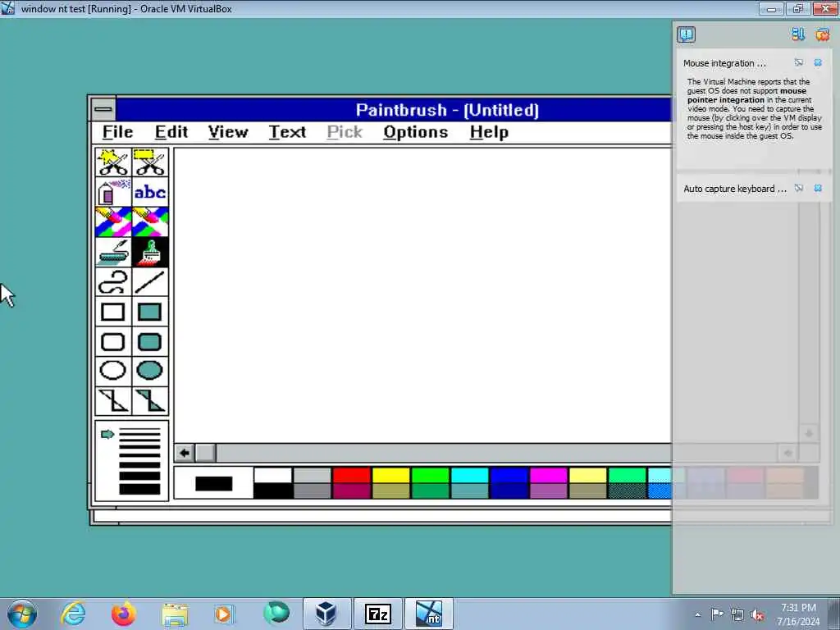
Task: Click the horizontal scrollbar thumb
Action: tap(205, 453)
